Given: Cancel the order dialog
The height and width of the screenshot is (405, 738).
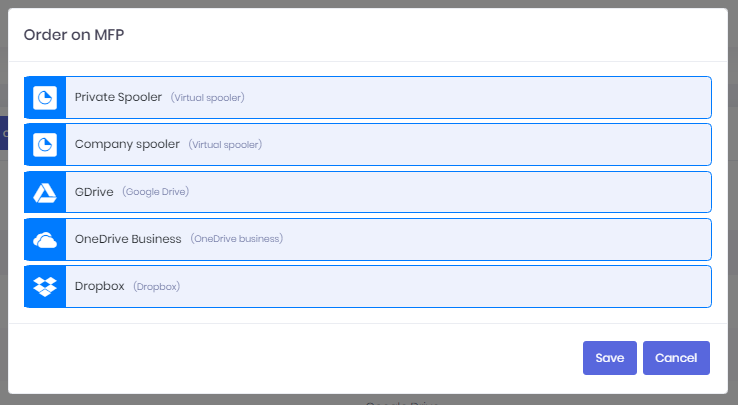Looking at the screenshot, I should click(x=676, y=358).
